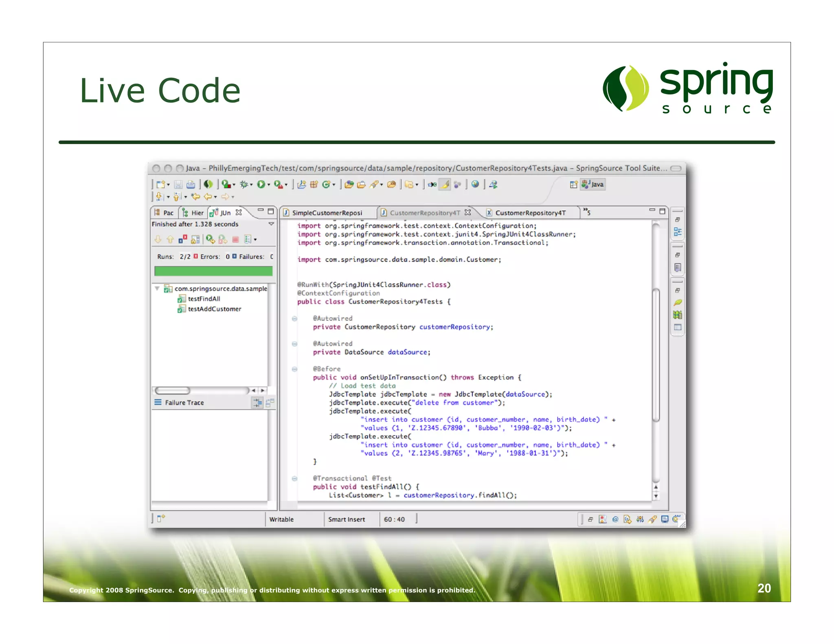The image size is (834, 644).
Task: Click the green JUnit progress bar
Action: coord(213,271)
